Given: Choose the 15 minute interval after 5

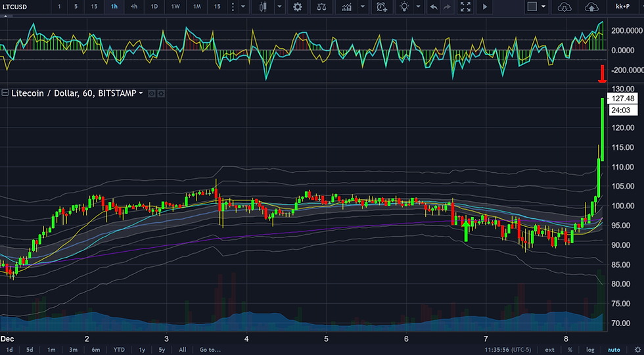Looking at the screenshot, I should [94, 7].
